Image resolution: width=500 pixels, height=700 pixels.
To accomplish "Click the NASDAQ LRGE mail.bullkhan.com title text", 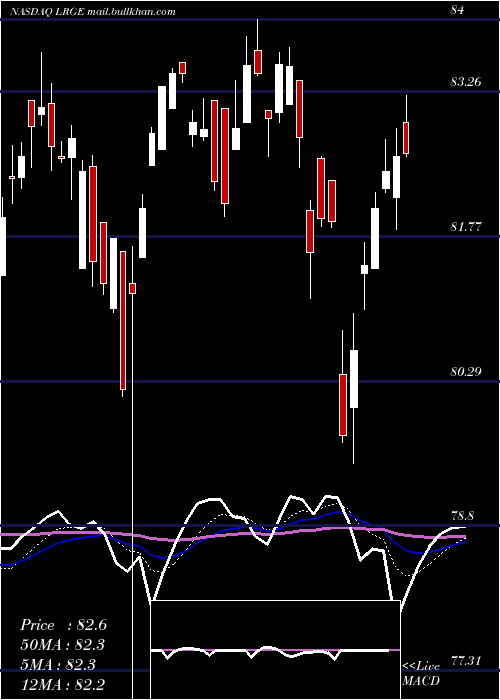I will pos(92,12).
